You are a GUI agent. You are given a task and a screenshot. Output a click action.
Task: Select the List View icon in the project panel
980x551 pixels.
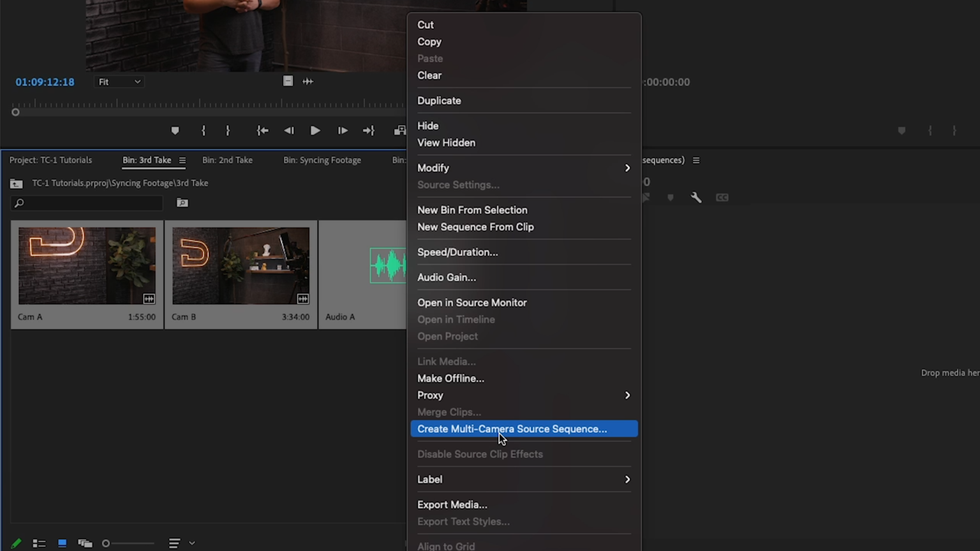pos(39,543)
